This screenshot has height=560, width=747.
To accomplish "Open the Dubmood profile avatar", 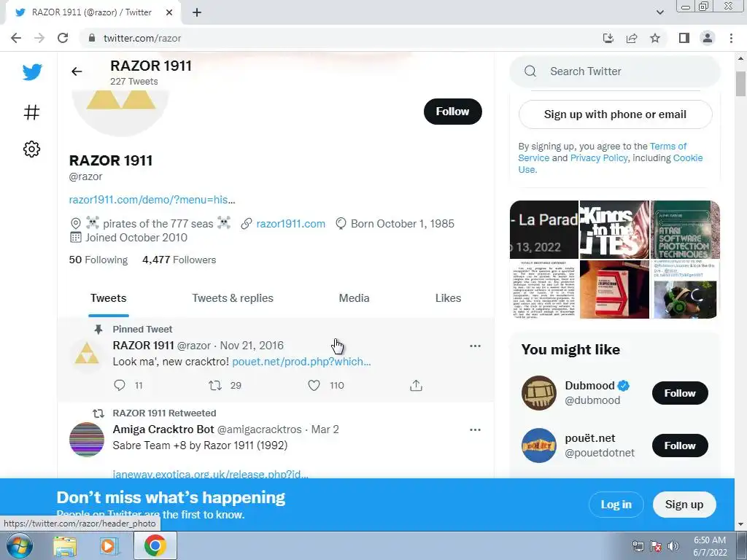I will (x=539, y=393).
